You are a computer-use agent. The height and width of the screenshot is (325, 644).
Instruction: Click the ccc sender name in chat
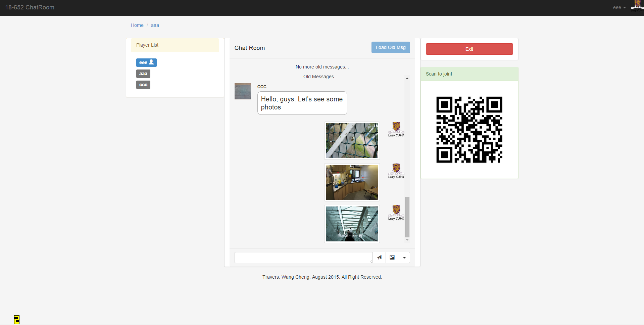262,86
